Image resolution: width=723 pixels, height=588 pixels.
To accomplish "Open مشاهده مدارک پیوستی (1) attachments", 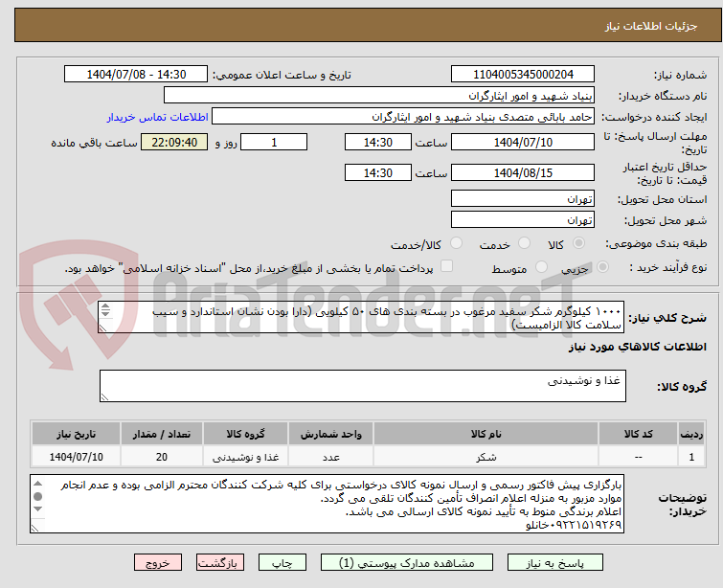I will pos(407,563).
